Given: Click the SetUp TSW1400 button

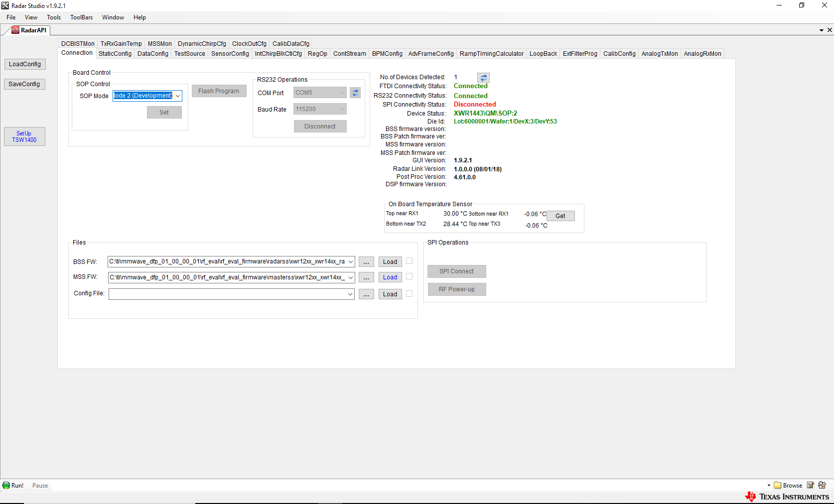Looking at the screenshot, I should pos(24,136).
